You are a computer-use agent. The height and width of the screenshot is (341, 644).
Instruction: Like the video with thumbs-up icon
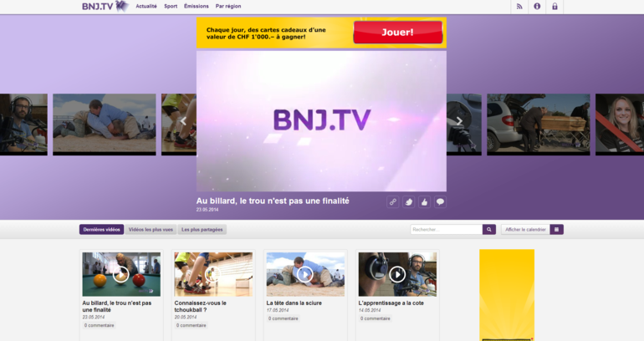tap(424, 202)
